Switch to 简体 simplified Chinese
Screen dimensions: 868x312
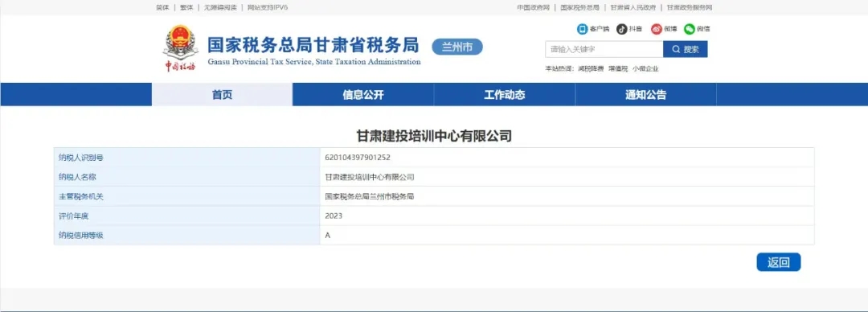click(x=162, y=8)
